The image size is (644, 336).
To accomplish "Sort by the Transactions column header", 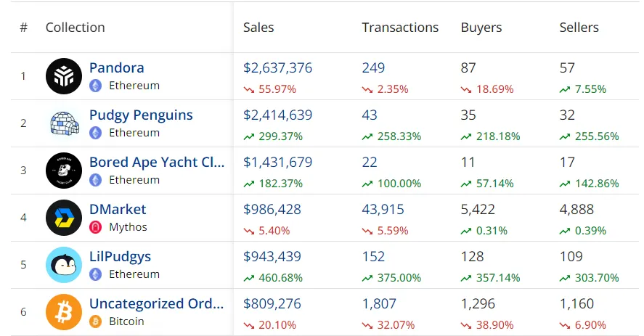I will click(x=400, y=28).
